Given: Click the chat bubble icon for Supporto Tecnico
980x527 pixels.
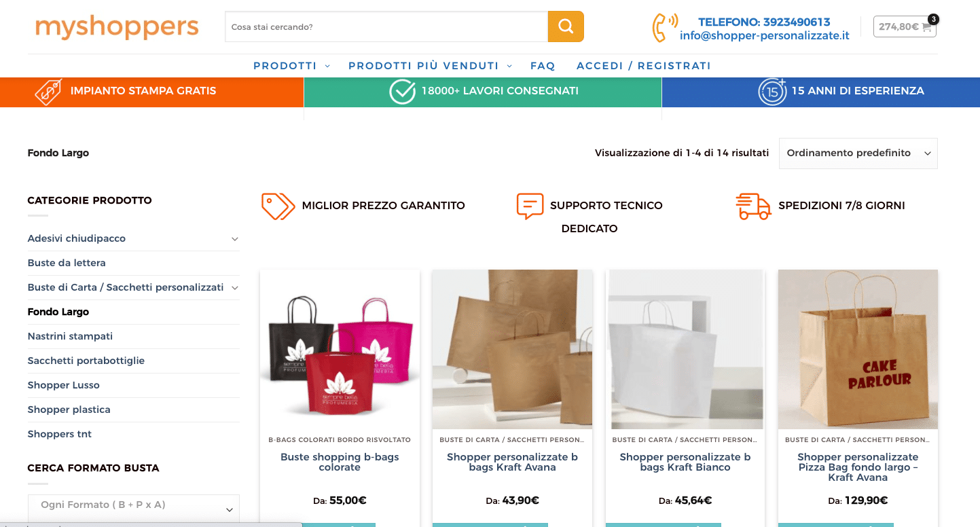Looking at the screenshot, I should [x=530, y=206].
